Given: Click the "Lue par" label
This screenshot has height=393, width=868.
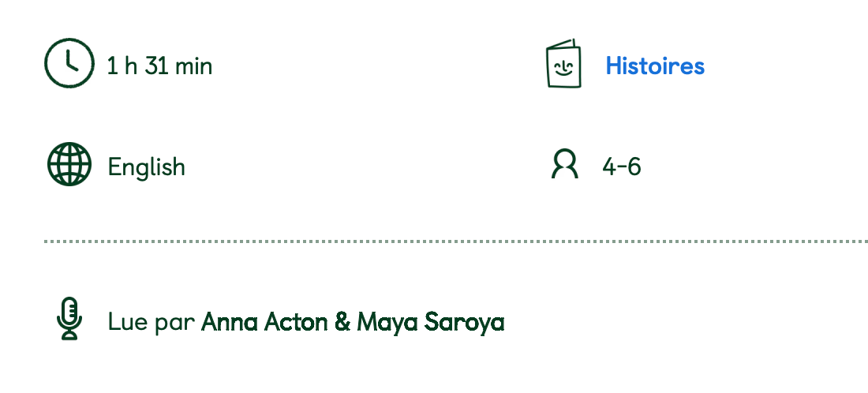Looking at the screenshot, I should click(x=152, y=322).
